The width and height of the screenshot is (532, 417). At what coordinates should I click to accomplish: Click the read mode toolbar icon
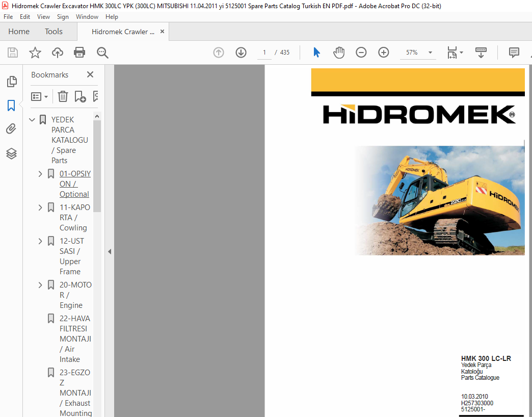click(481, 53)
